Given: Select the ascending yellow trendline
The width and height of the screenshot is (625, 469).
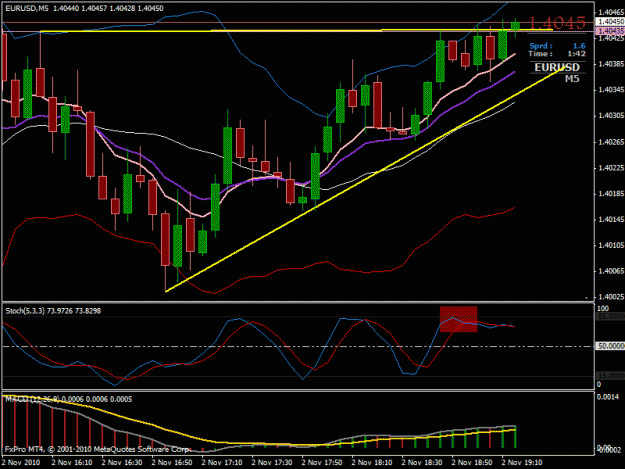Looking at the screenshot, I should coord(364,180).
